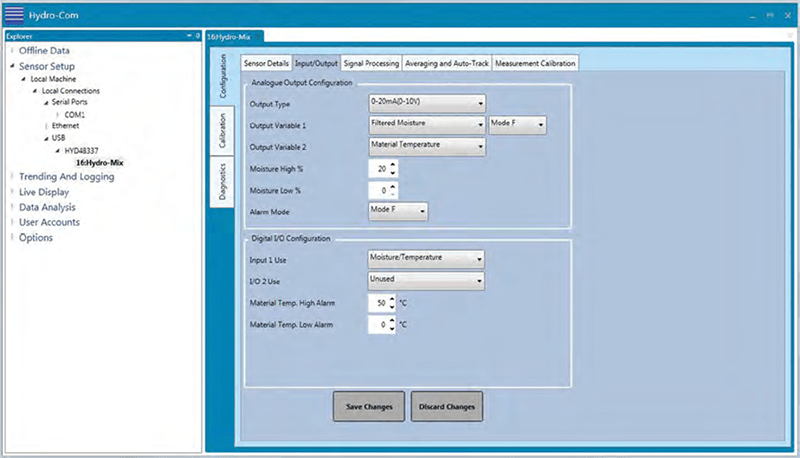
Task: Decrease the Material Temp. Low Alarm value
Action: (x=392, y=328)
